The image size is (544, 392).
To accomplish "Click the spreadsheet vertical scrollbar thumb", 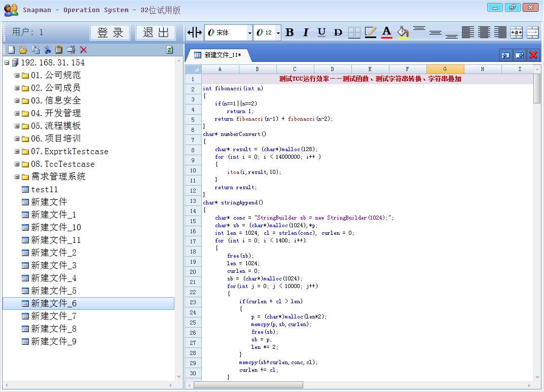I will pos(537,88).
